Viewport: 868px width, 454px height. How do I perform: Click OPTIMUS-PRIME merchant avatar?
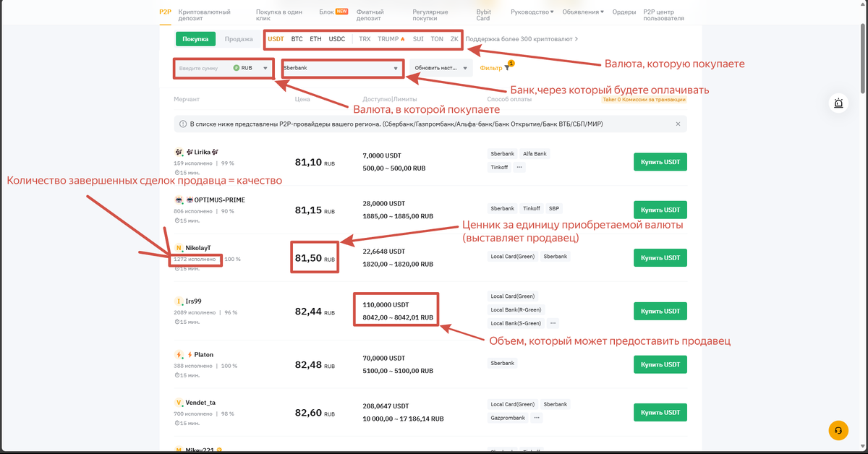click(179, 200)
